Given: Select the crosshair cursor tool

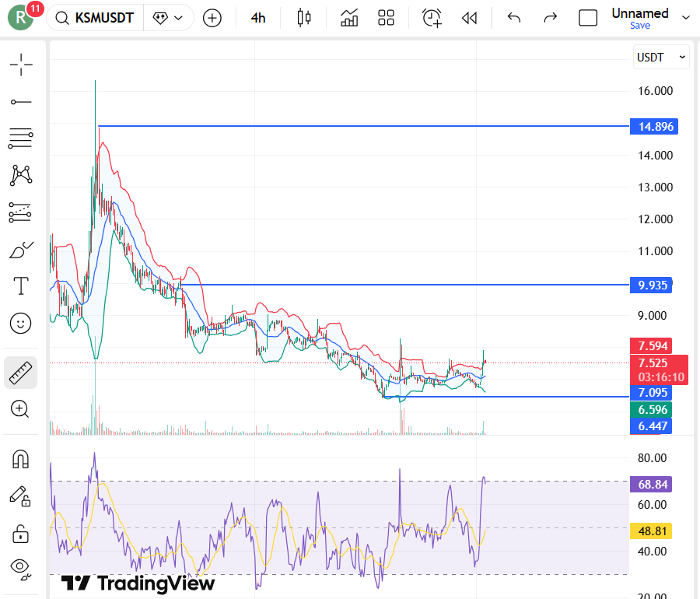Looking at the screenshot, I should pyautogui.click(x=21, y=65).
